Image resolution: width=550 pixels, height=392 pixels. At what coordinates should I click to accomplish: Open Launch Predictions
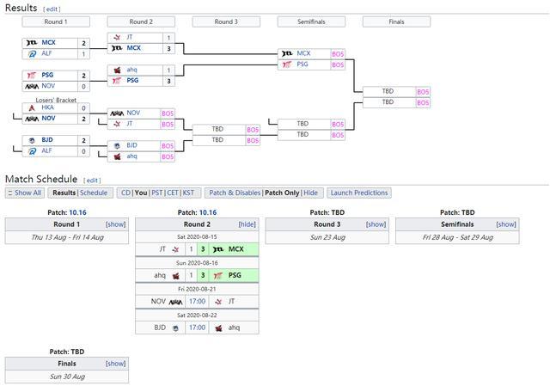359,193
